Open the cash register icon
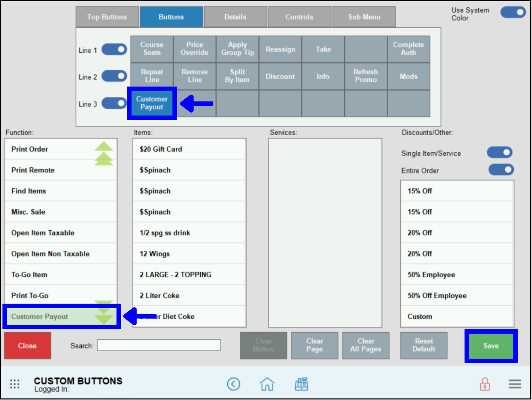Image resolution: width=532 pixels, height=400 pixels. [301, 384]
